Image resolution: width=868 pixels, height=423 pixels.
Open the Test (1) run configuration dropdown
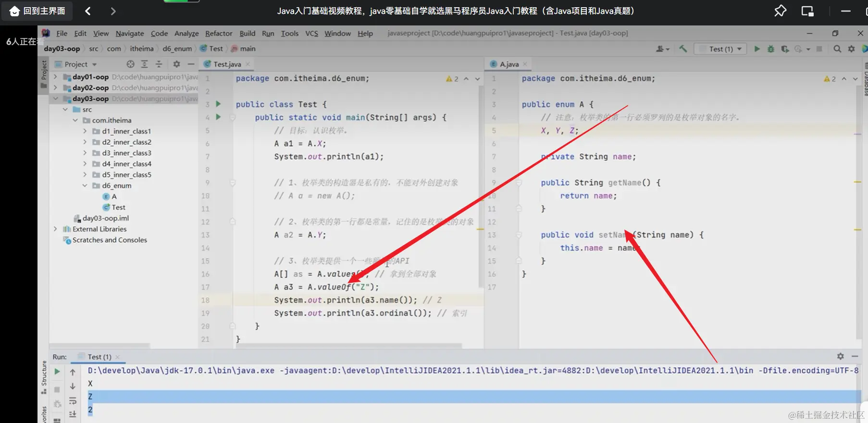point(720,49)
